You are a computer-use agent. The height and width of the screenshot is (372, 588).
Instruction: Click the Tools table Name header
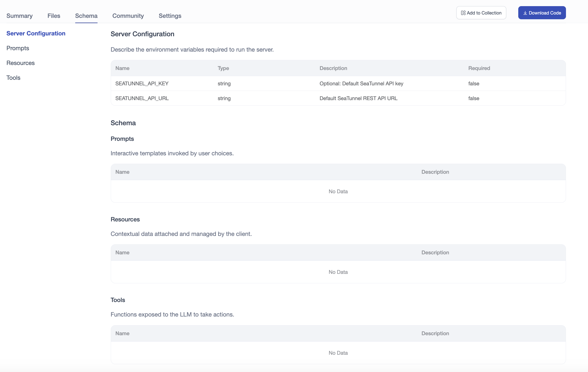pyautogui.click(x=122, y=333)
